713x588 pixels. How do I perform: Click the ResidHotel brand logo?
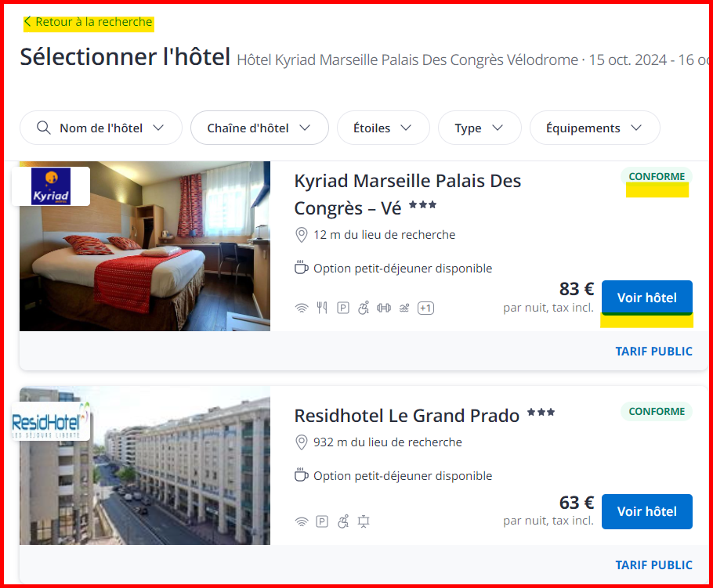(x=51, y=421)
